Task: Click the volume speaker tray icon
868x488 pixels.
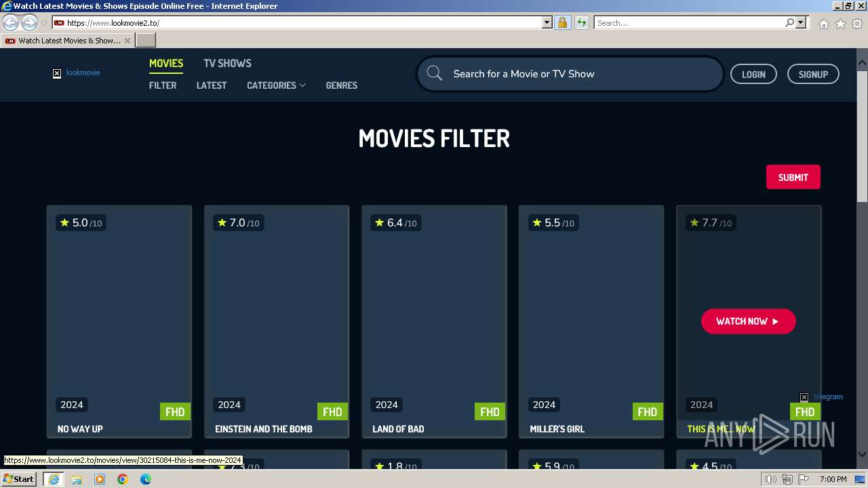Action: click(771, 479)
